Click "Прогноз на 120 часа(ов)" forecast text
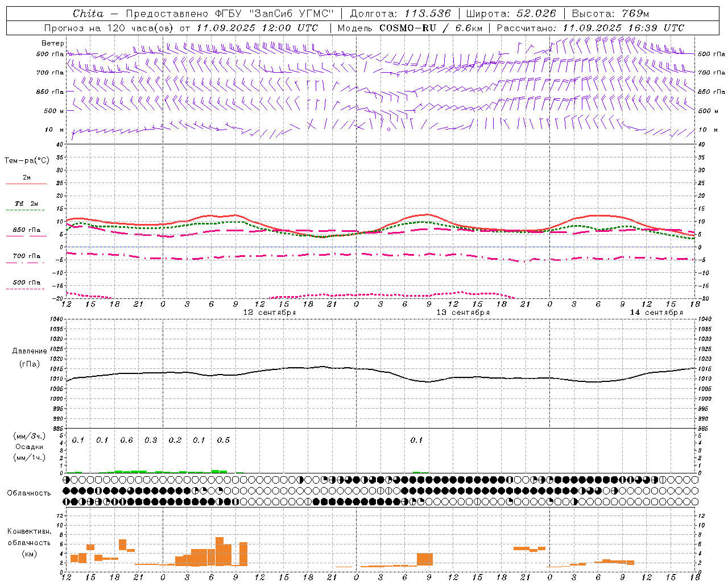 (x=109, y=28)
